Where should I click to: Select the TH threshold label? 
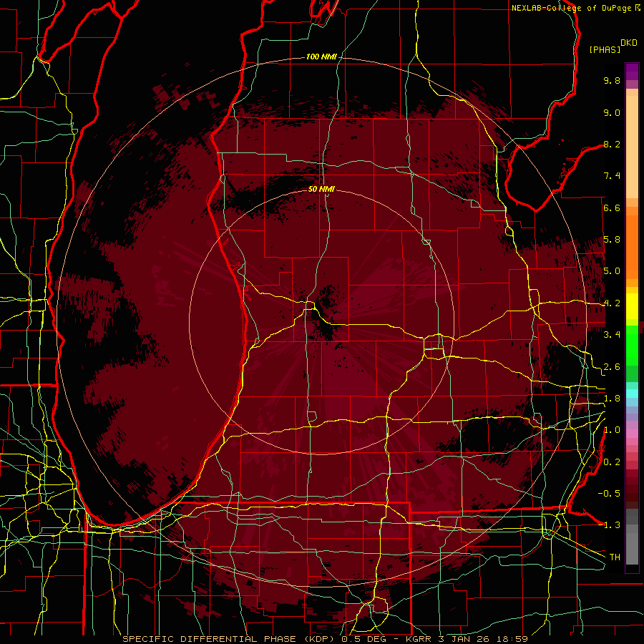[x=615, y=557]
